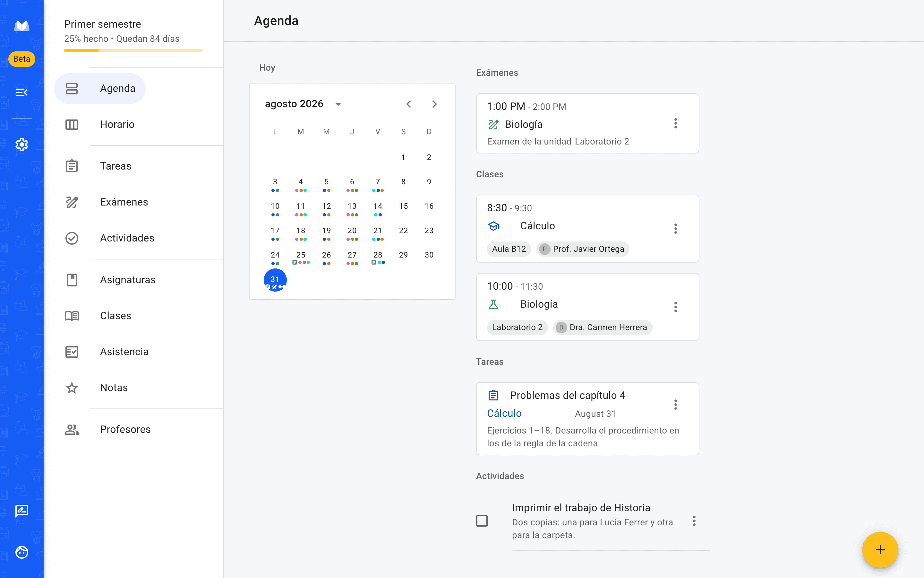Viewport: 924px width, 578px height.
Task: Click the Cálculo graduation cap icon
Action: (x=493, y=226)
